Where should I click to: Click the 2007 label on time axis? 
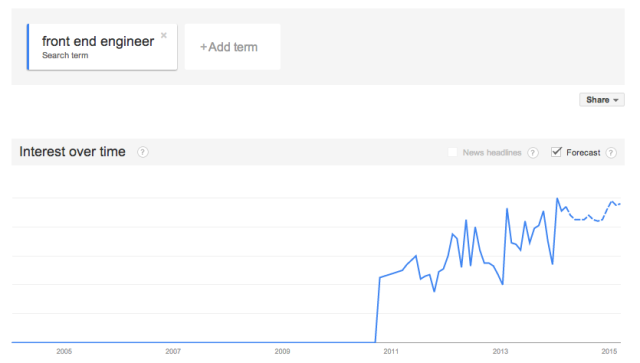pos(173,351)
